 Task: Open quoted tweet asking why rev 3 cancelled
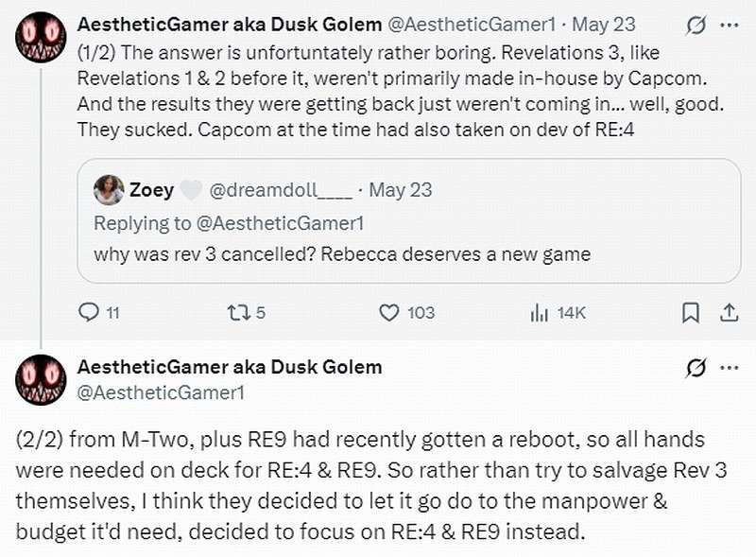pyautogui.click(x=416, y=254)
